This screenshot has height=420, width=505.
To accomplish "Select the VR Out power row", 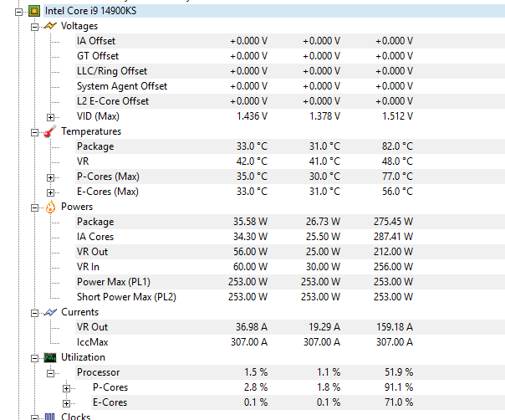I will [x=290, y=252].
